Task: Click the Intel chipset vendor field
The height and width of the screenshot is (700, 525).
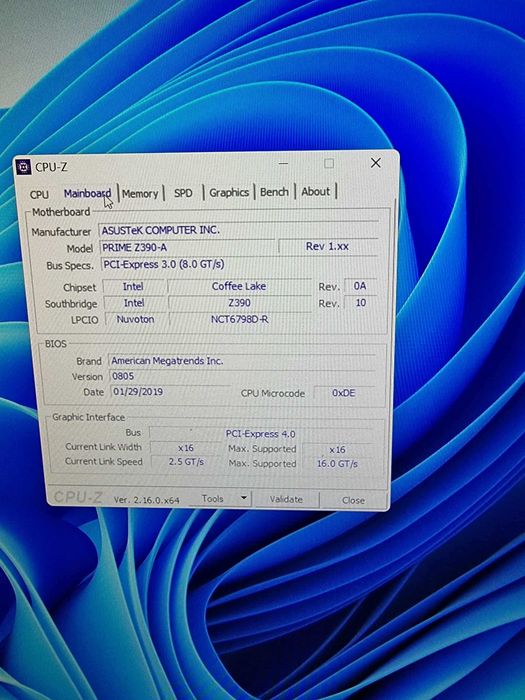Action: pyautogui.click(x=133, y=287)
